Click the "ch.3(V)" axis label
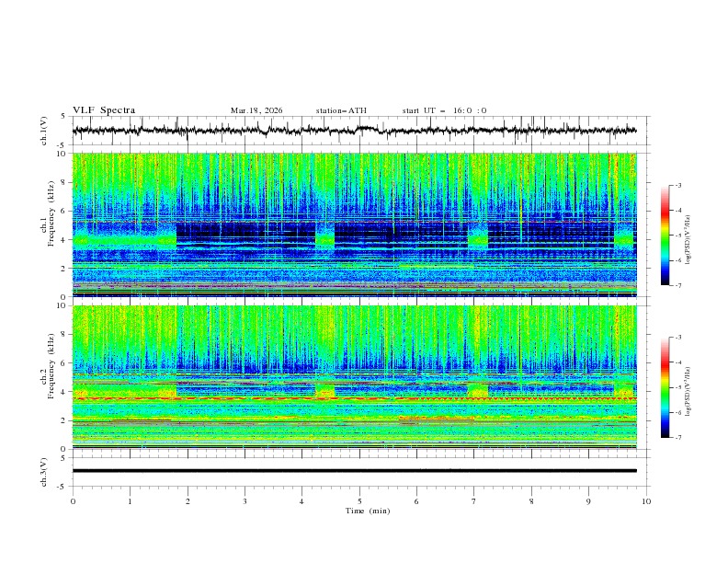Screen dimensions: 728x563 [44, 472]
